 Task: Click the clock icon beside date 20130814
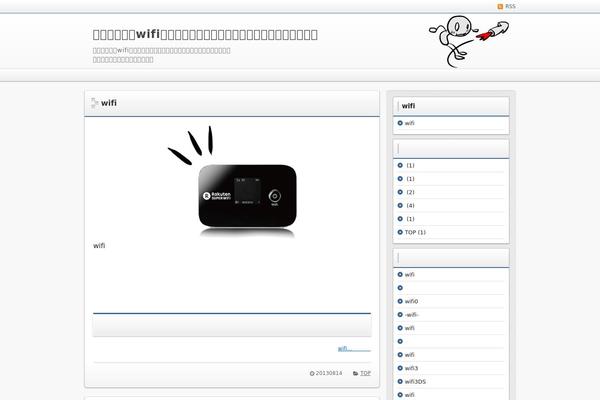(x=312, y=373)
